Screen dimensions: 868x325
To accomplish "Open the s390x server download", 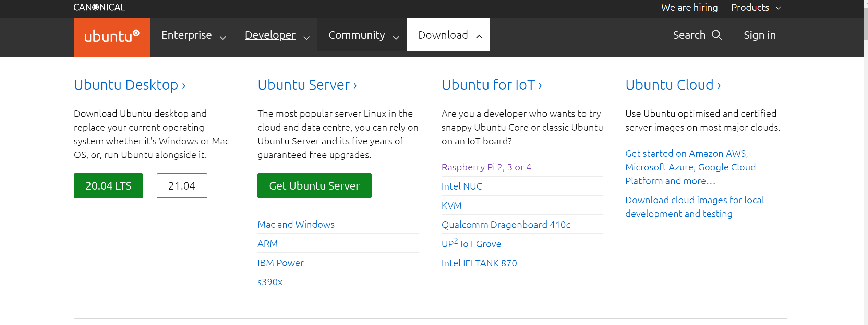I will pos(269,282).
